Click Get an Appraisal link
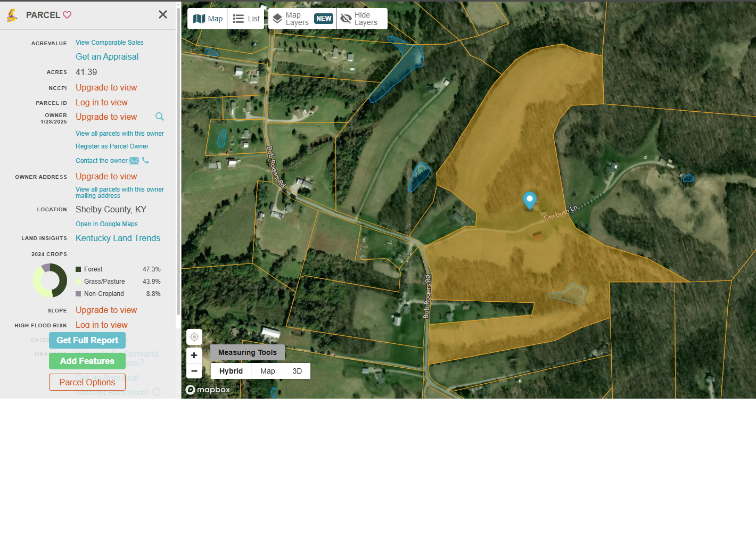This screenshot has height=545, width=756. tap(107, 56)
